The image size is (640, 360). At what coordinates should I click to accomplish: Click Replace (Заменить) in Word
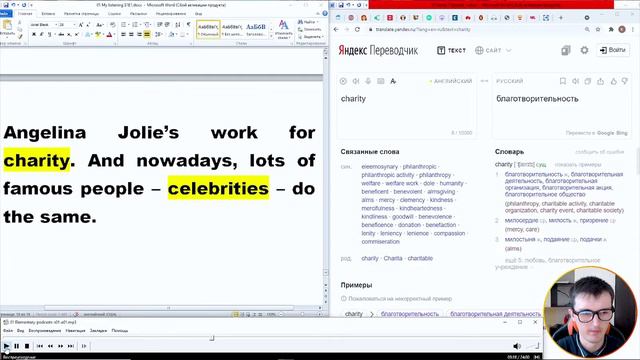pos(309,29)
